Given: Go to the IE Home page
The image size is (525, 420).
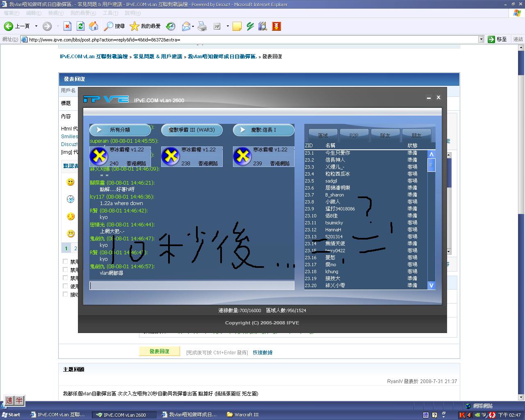Looking at the screenshot, I should (94, 26).
